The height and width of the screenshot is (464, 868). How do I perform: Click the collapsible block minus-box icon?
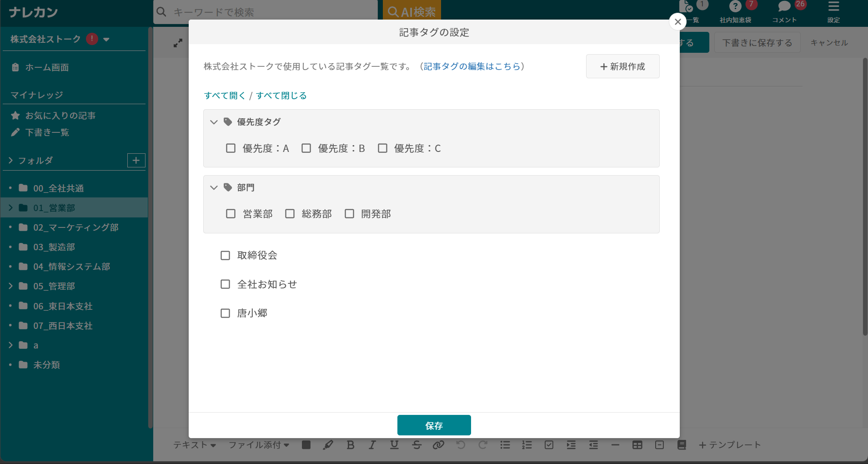pos(660,445)
